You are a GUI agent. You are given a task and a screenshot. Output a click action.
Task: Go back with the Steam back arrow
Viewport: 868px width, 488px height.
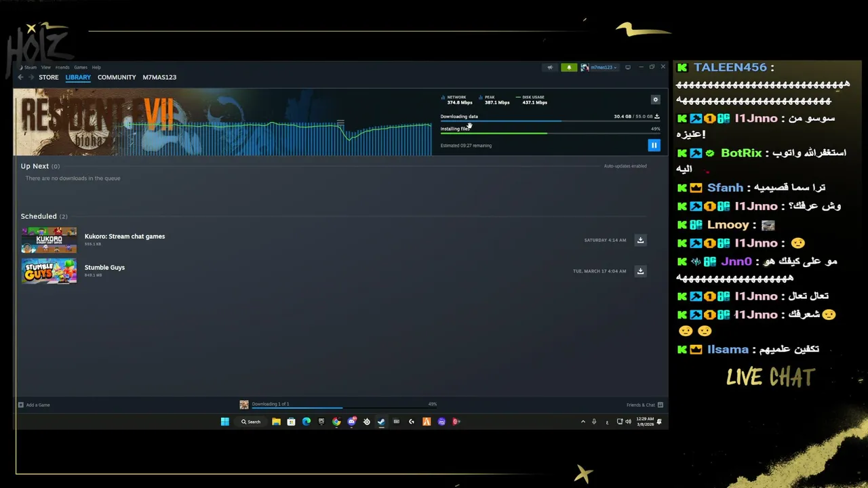coord(20,77)
